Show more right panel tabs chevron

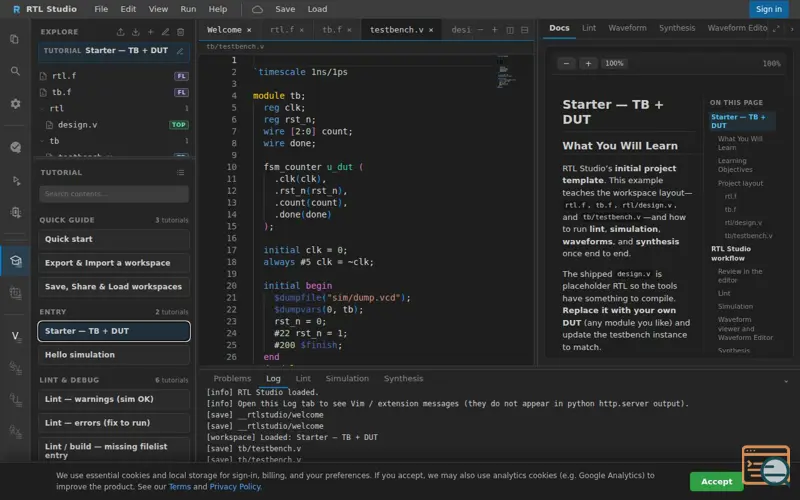[792, 29]
